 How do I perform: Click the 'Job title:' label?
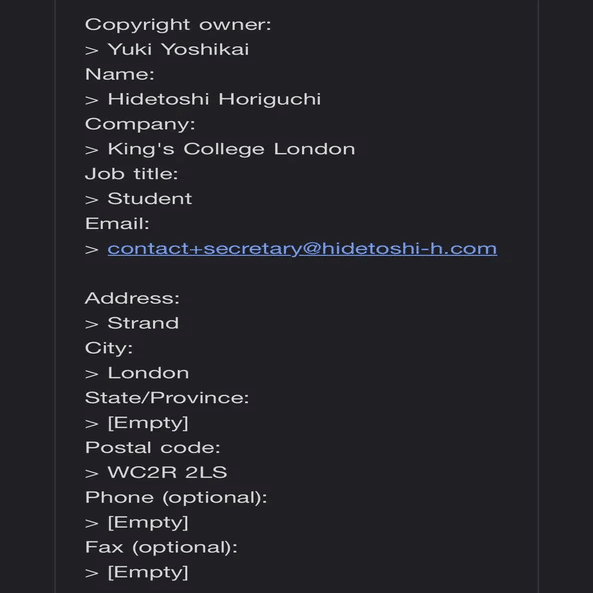coord(131,174)
